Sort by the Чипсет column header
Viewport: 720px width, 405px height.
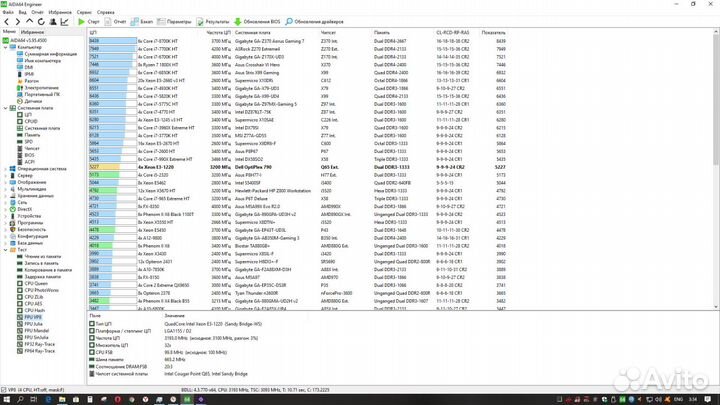coord(328,33)
